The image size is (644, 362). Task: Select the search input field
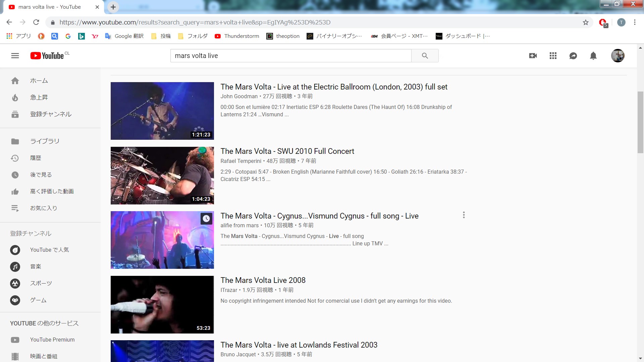point(291,55)
